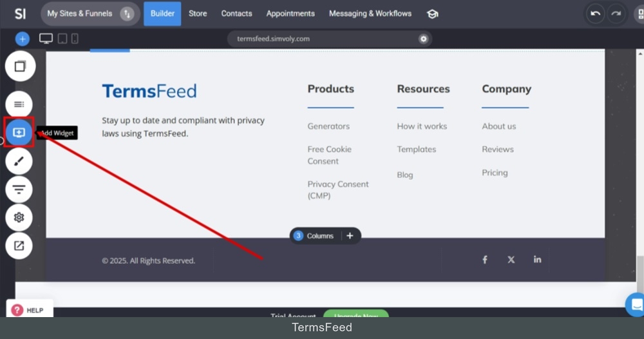Click the graduation cap academy icon
Viewport: 644px width, 339px height.
click(432, 14)
